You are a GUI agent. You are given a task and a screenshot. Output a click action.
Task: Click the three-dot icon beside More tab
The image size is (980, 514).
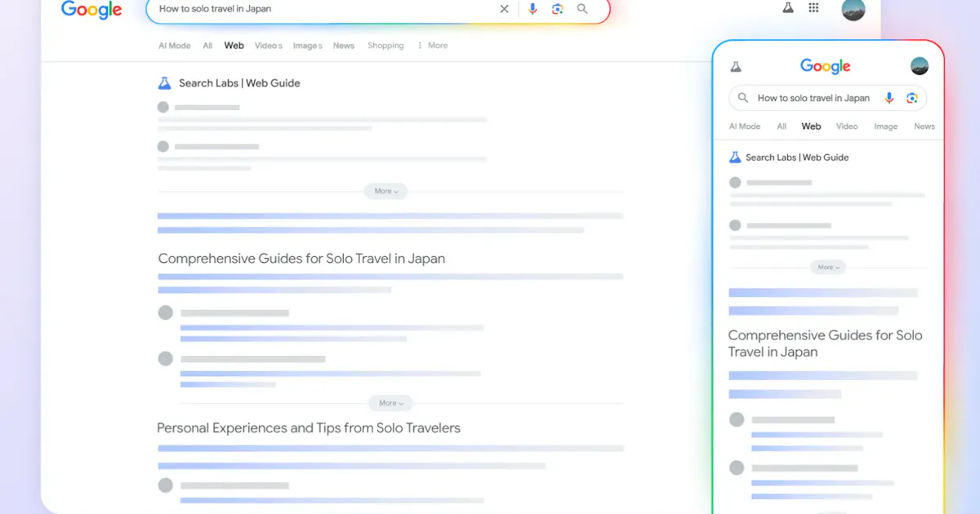(x=420, y=46)
